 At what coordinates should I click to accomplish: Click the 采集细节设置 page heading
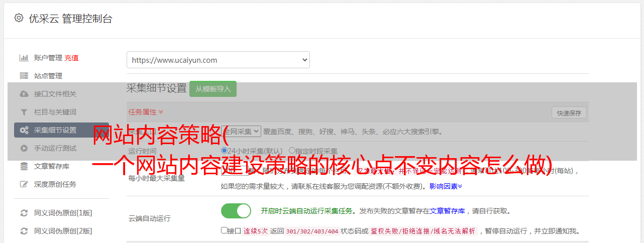[157, 88]
